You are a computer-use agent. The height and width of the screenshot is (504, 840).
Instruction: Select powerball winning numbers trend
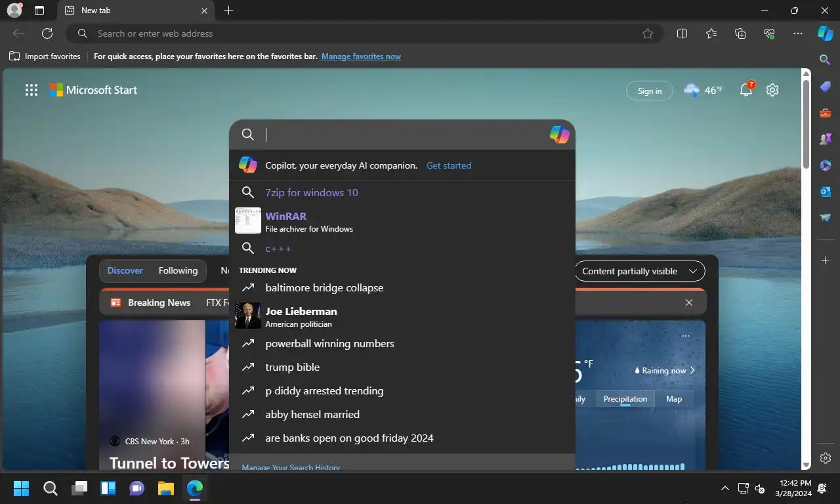pos(402,343)
